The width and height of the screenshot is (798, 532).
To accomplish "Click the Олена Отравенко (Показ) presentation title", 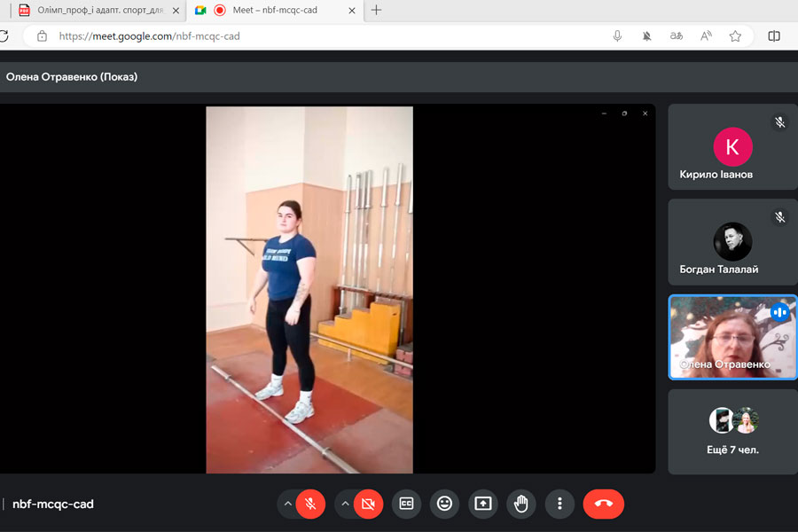I will 72,77.
